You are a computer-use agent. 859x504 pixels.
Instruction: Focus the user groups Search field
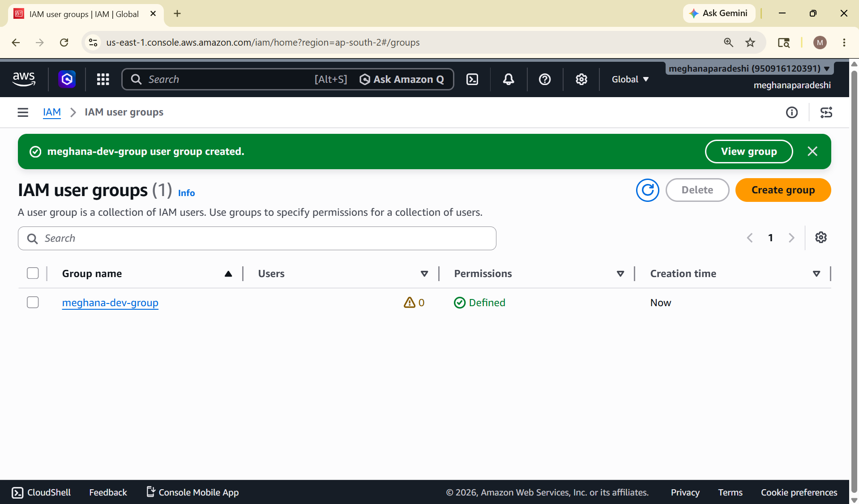tap(257, 239)
